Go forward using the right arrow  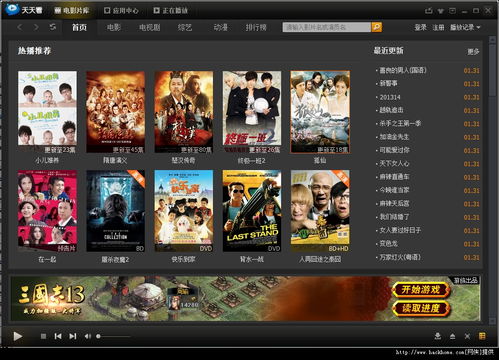point(36,27)
